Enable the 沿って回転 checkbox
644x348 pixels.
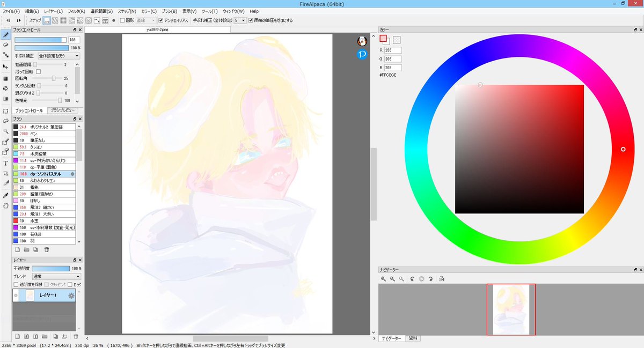(38, 71)
